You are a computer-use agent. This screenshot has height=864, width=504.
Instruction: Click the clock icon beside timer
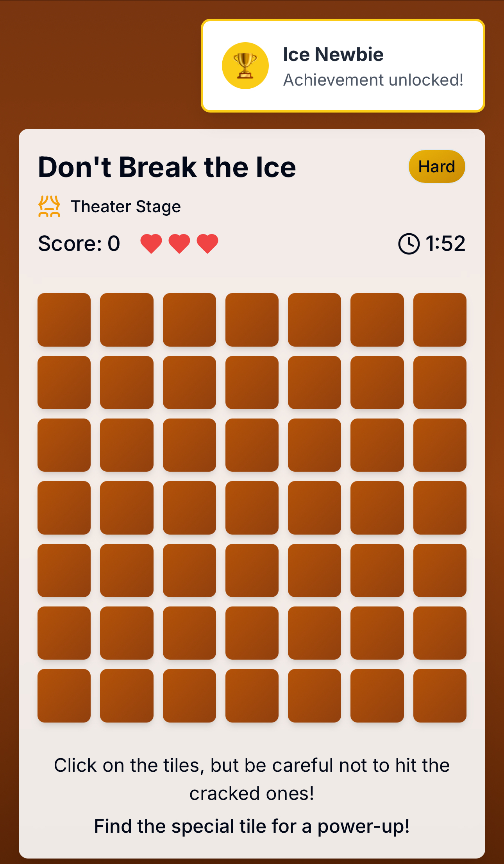(x=409, y=243)
